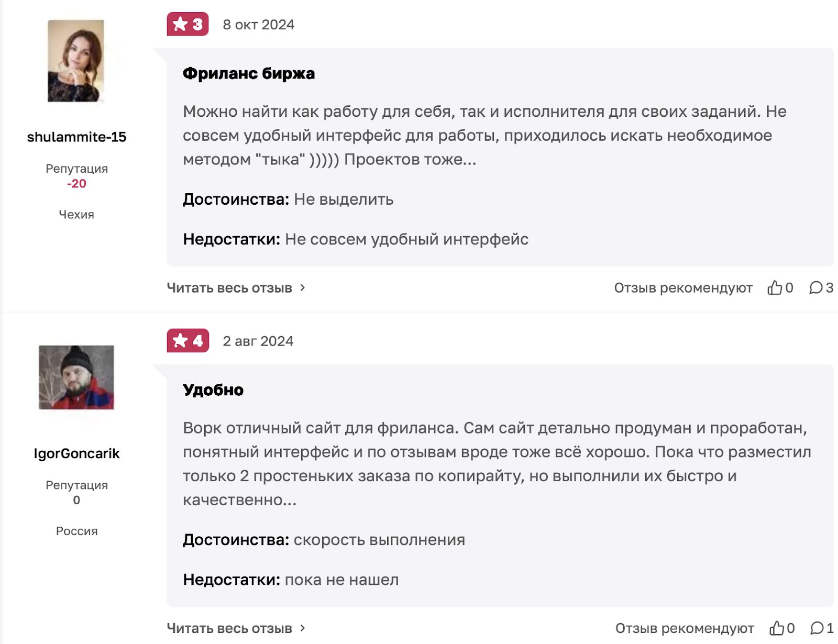Click the star rating badge showing 3
Image resolution: width=838 pixels, height=644 pixels.
tap(189, 24)
